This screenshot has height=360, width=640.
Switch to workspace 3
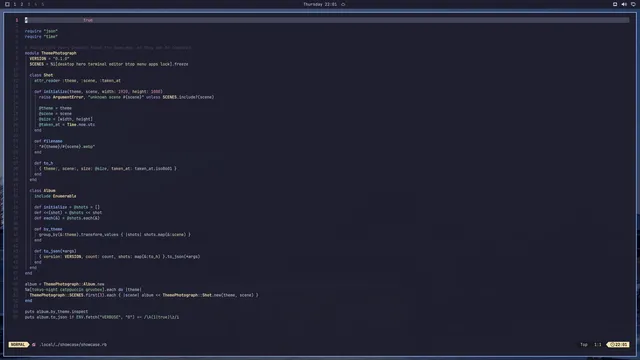point(29,4)
